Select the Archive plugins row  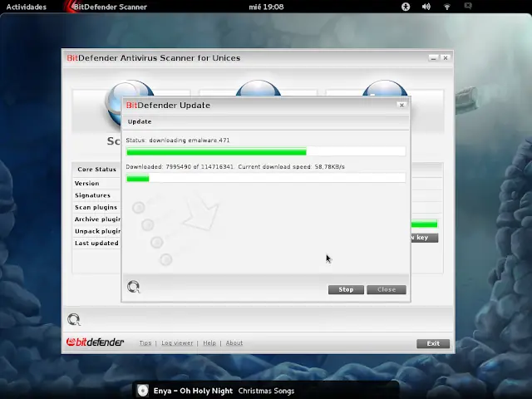[x=96, y=219]
